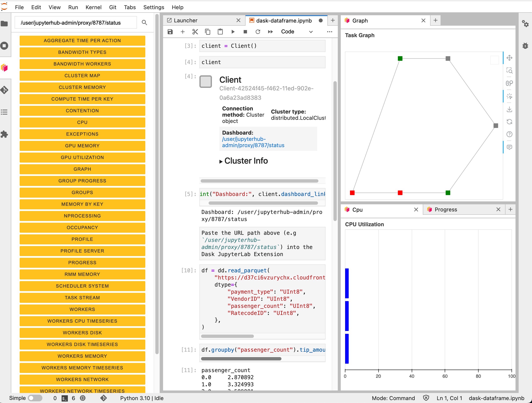
Task: Toggle the Bokeh tap select tool
Action: [509, 96]
